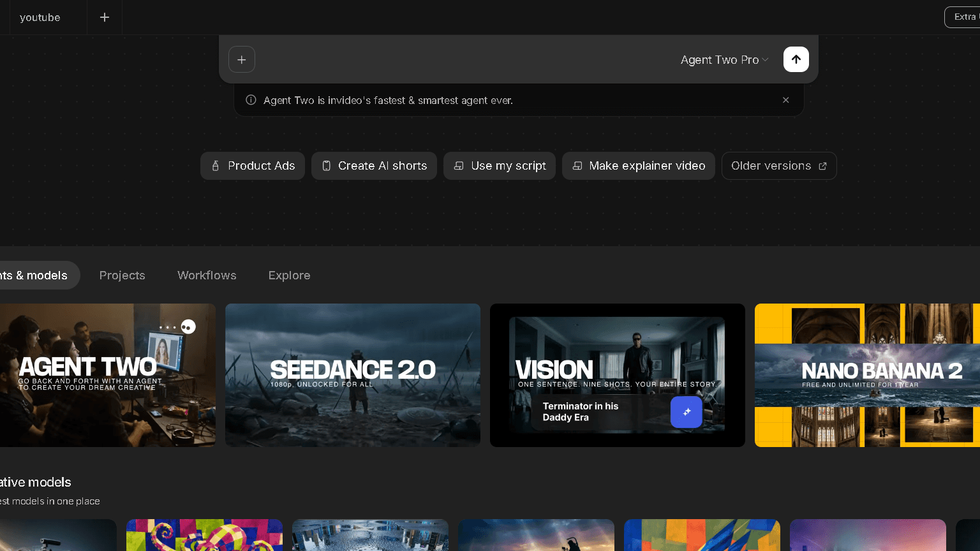Open the Vision banner card
980x551 pixels.
tap(618, 375)
